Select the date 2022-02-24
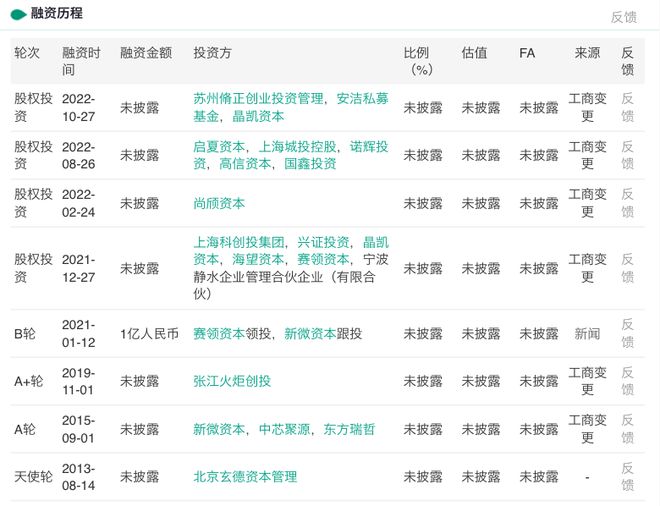 [79, 203]
